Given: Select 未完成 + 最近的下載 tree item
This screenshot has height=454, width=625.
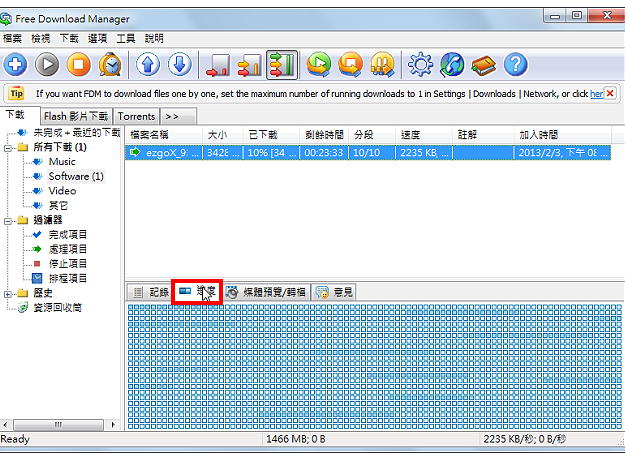Looking at the screenshot, I should pos(77,132).
